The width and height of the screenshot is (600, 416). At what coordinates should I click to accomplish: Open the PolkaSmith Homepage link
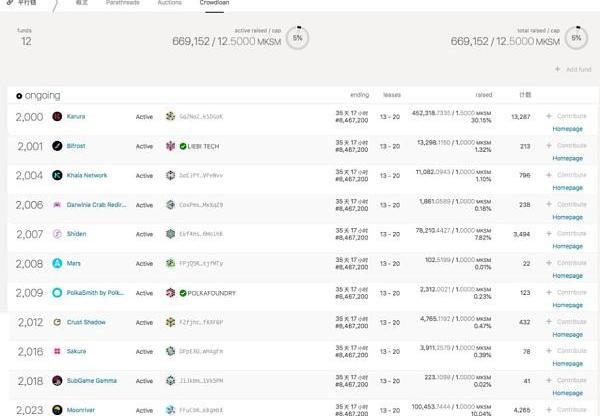tap(567, 305)
